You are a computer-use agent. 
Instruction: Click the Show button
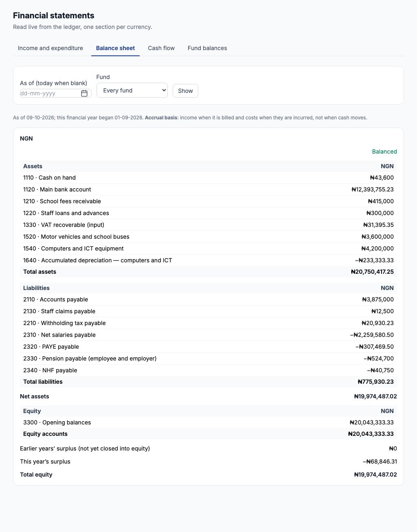pos(185,91)
